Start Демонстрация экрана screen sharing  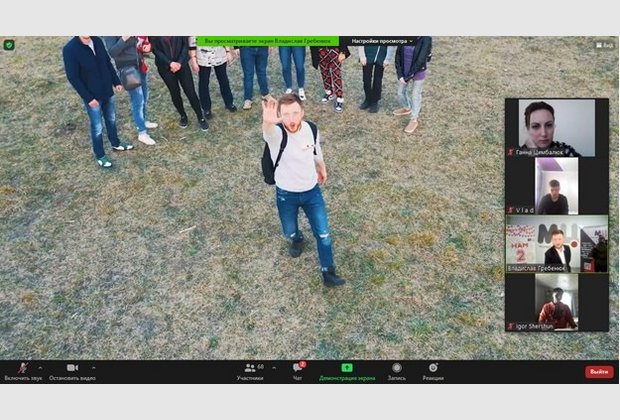(x=347, y=372)
